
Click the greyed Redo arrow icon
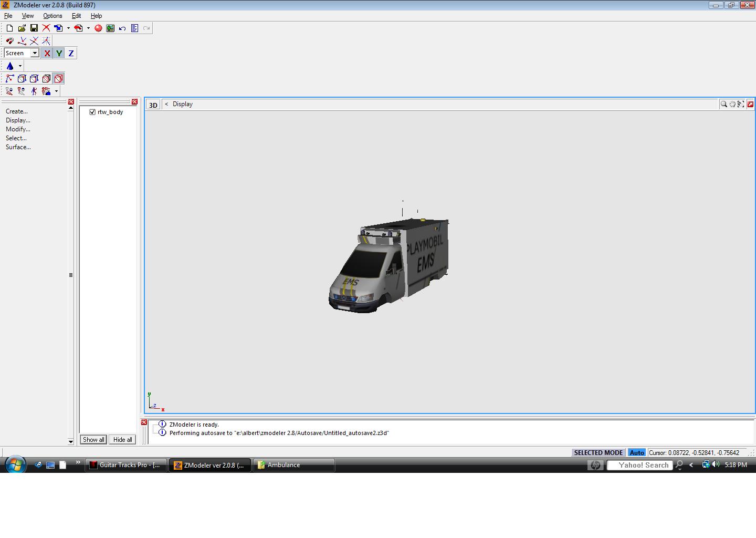pyautogui.click(x=146, y=28)
